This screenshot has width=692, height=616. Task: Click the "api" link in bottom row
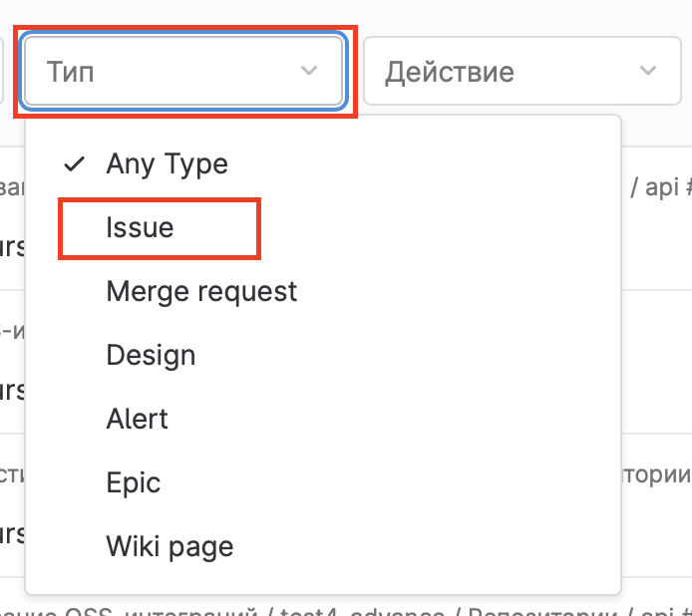click(666, 609)
